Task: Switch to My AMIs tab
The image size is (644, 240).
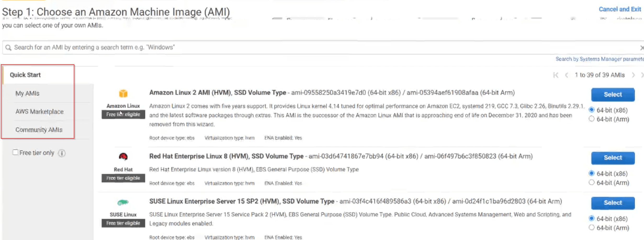Action: click(27, 94)
